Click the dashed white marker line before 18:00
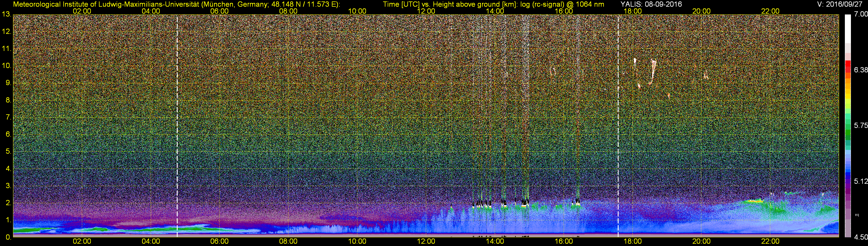 [618, 126]
